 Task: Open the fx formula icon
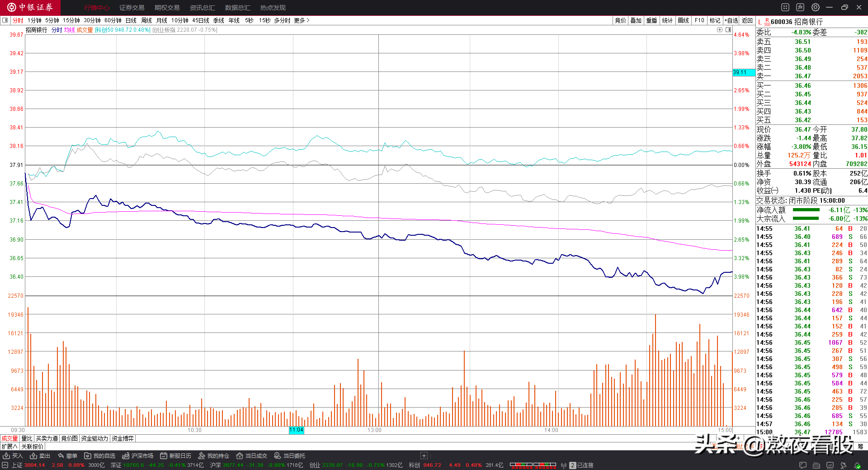tap(800, 7)
